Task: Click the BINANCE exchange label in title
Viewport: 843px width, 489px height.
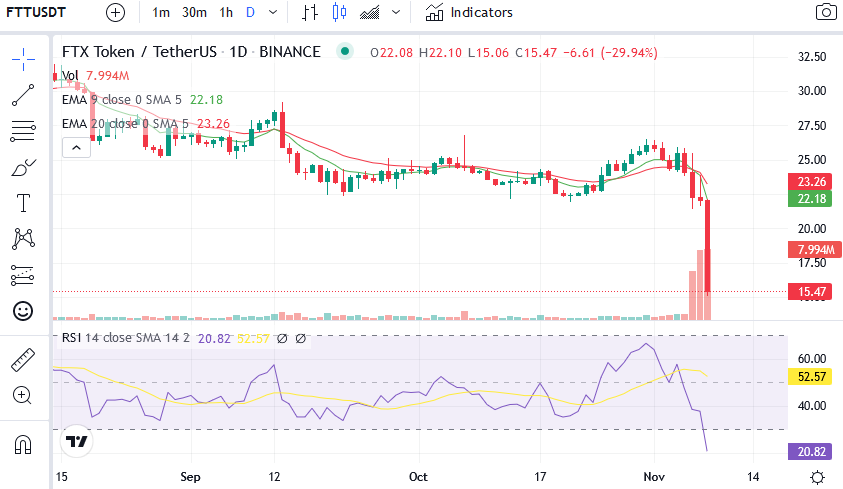Action: coord(290,52)
